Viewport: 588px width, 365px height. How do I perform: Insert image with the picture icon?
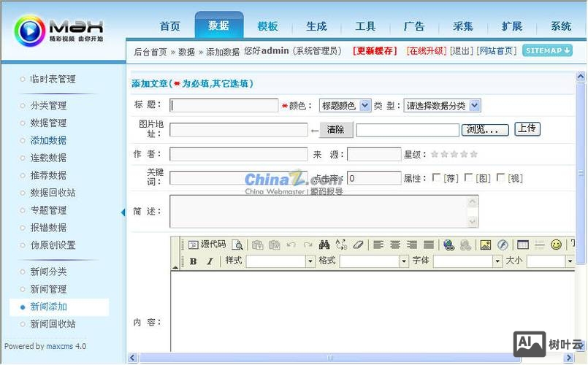click(486, 245)
